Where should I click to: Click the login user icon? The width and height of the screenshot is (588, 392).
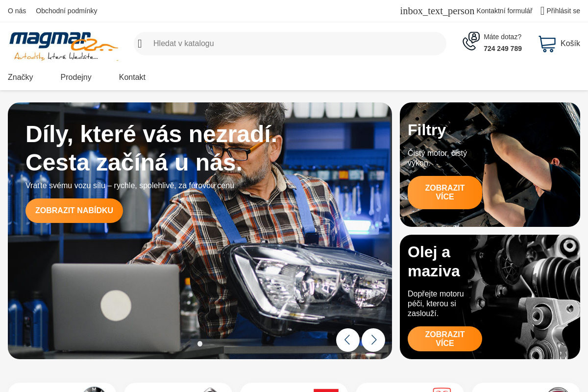542,11
